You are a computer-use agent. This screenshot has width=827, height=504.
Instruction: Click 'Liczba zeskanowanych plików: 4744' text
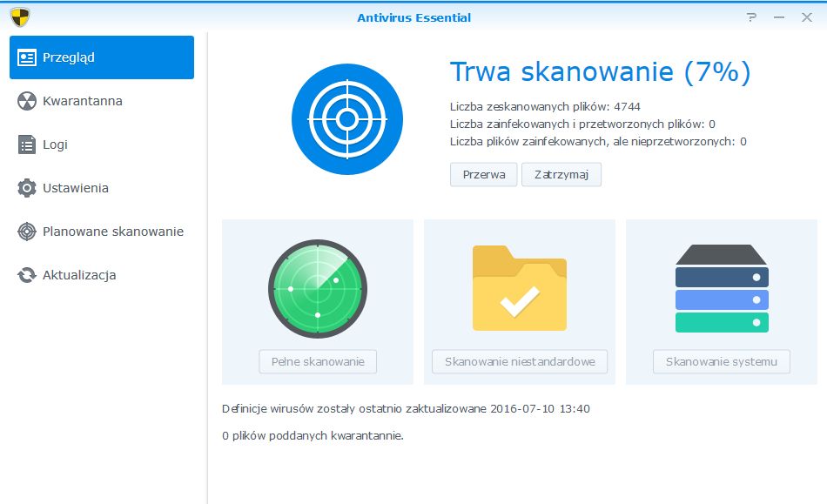pos(545,106)
